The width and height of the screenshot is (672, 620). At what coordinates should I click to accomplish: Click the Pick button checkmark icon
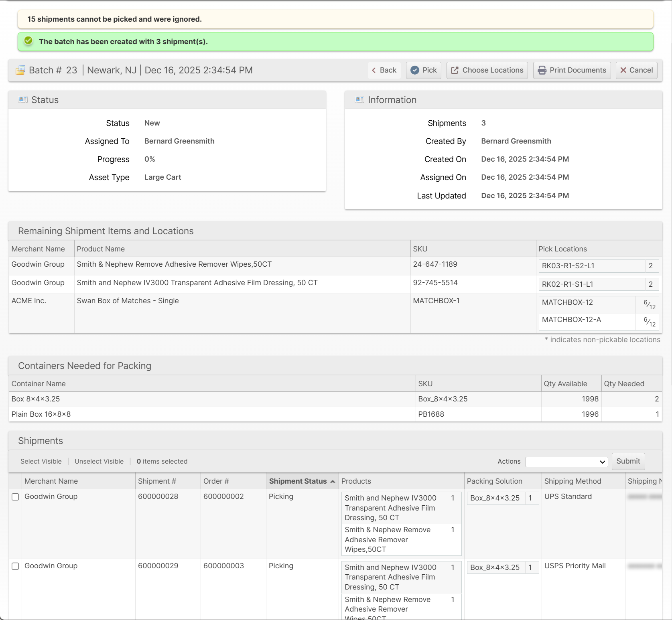pyautogui.click(x=415, y=70)
